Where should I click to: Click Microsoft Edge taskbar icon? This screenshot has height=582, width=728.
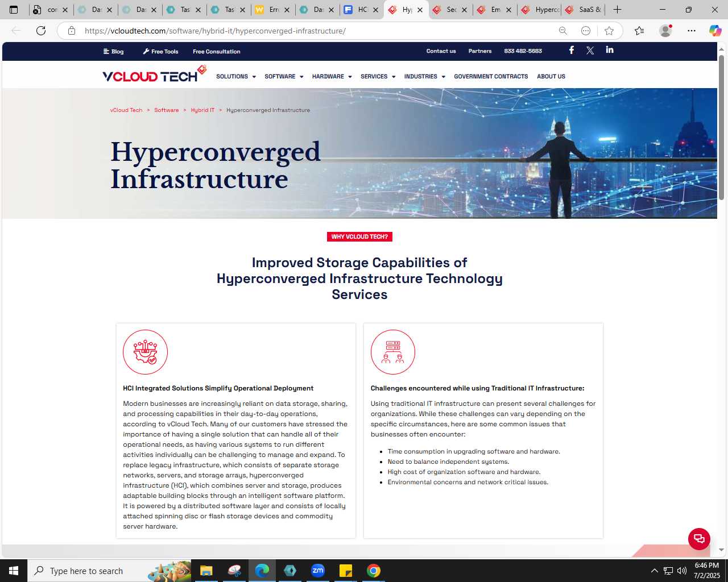point(262,571)
